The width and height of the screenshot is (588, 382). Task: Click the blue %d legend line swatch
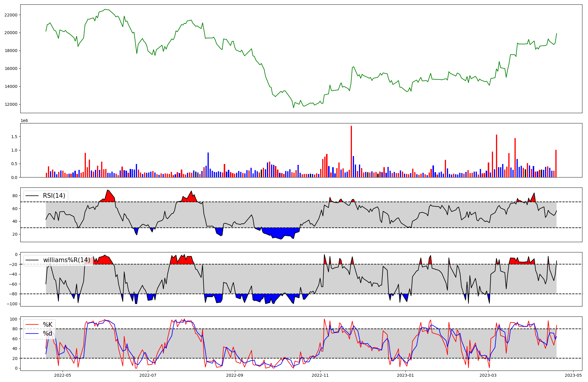32,334
